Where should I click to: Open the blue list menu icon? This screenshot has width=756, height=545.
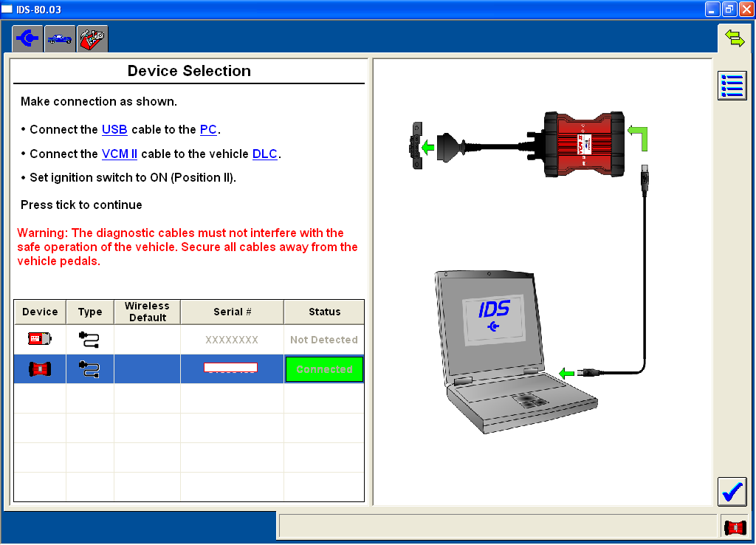(x=732, y=86)
